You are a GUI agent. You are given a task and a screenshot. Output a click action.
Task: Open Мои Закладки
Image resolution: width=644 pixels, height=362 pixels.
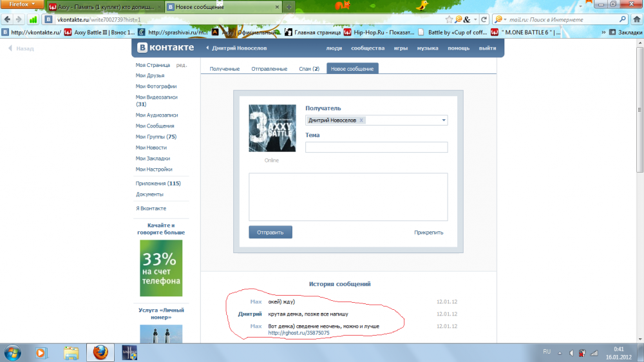coord(153,158)
